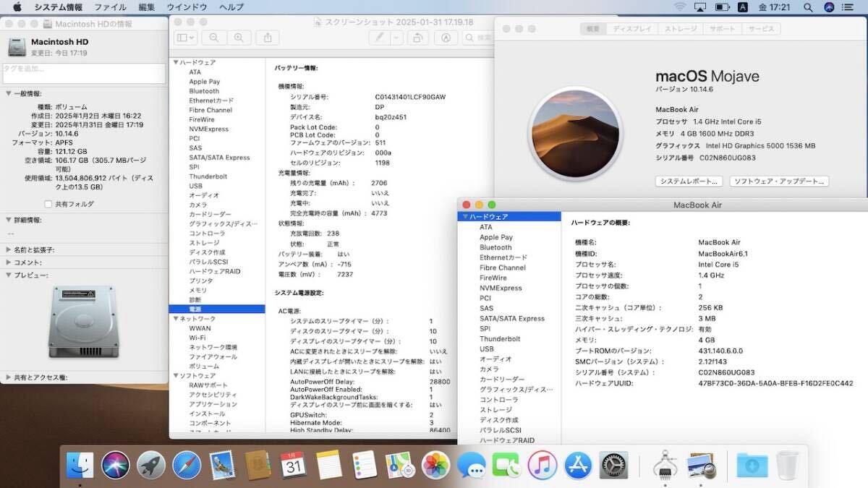Open the ウインドウ menu
This screenshot has height=488, width=868.
(187, 7)
